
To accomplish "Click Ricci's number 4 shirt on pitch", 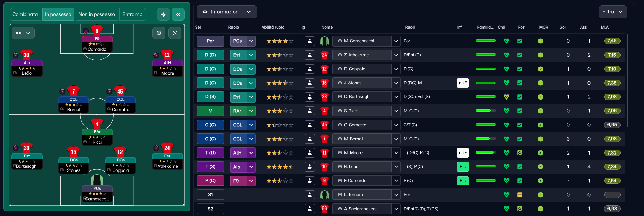I will [x=97, y=124].
